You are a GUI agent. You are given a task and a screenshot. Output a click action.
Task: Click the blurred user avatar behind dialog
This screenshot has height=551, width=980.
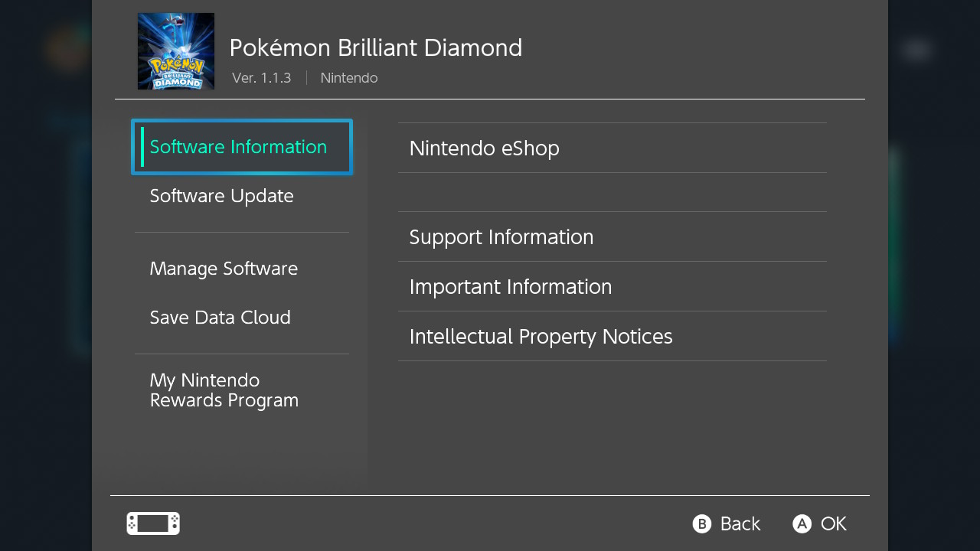(x=69, y=50)
